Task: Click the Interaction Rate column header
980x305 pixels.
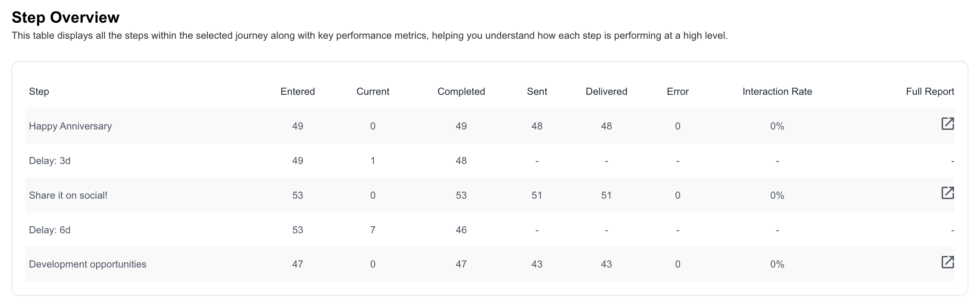Action: tap(777, 91)
